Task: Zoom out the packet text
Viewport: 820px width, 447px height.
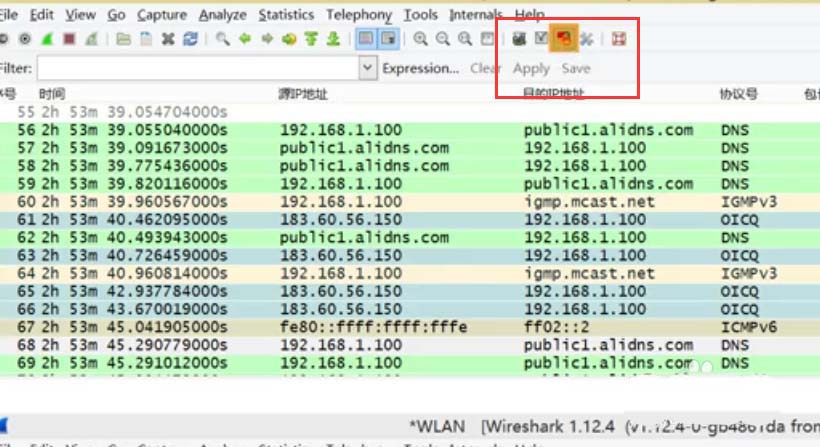Action: point(442,39)
